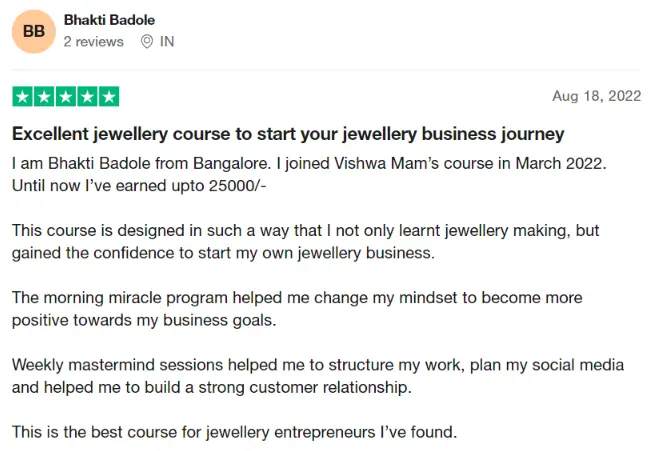
Task: Click the third green rating star
Action: [65, 97]
